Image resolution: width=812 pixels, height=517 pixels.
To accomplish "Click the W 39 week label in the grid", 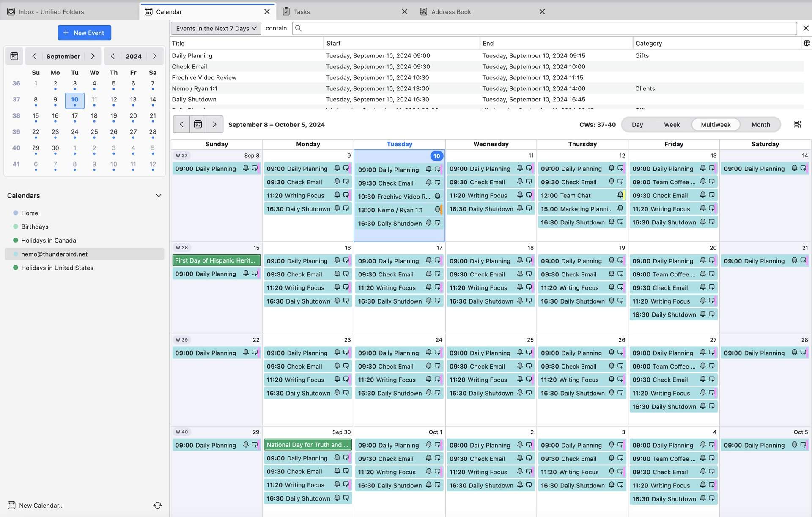I will pyautogui.click(x=182, y=340).
